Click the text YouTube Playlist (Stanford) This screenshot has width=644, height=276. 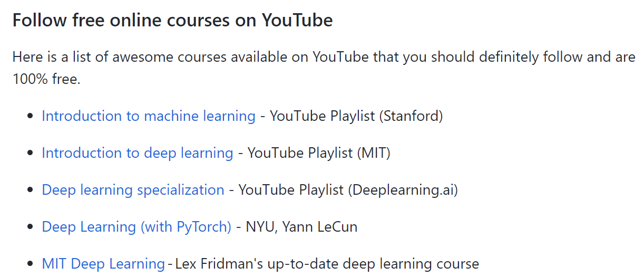pyautogui.click(x=356, y=116)
